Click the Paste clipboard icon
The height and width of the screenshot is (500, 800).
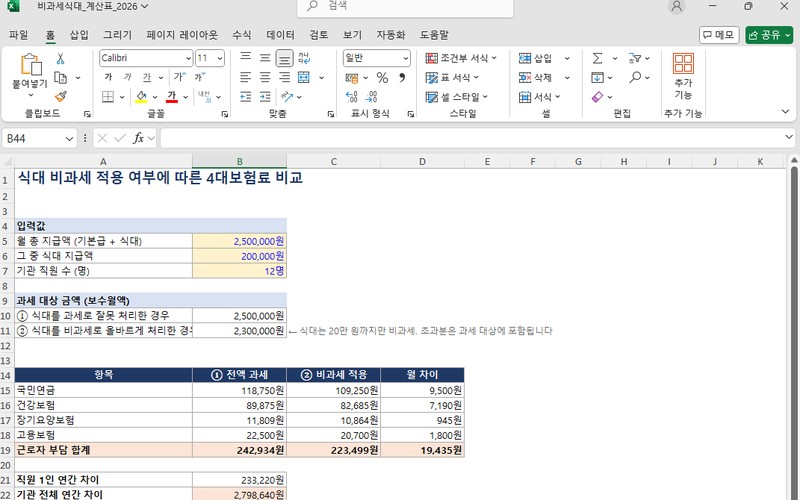(30, 65)
